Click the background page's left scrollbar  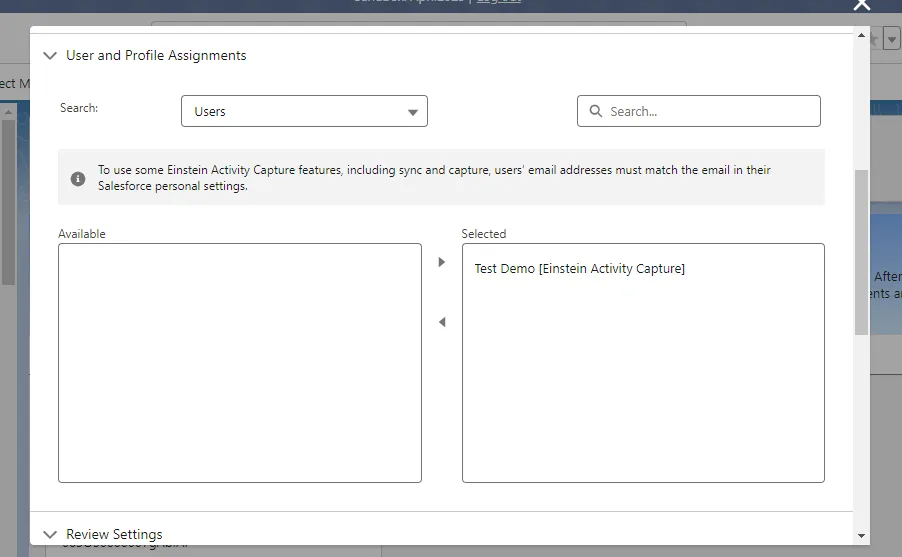[x=8, y=200]
